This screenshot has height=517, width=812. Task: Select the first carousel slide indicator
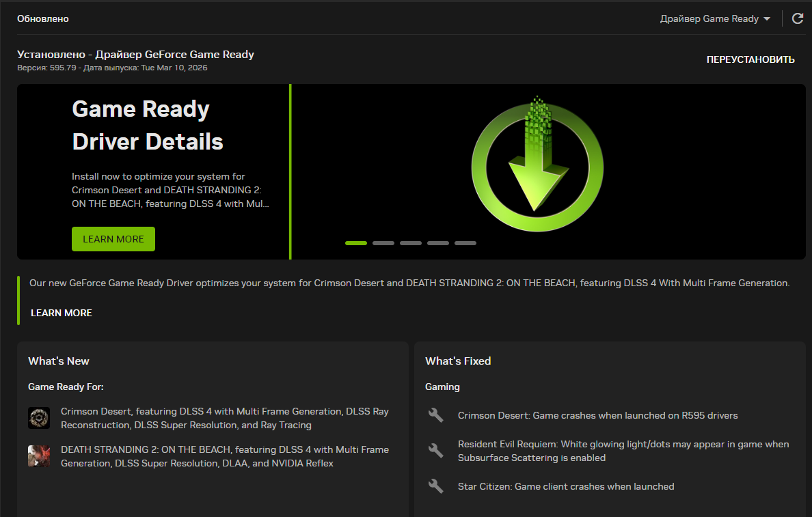coord(356,242)
